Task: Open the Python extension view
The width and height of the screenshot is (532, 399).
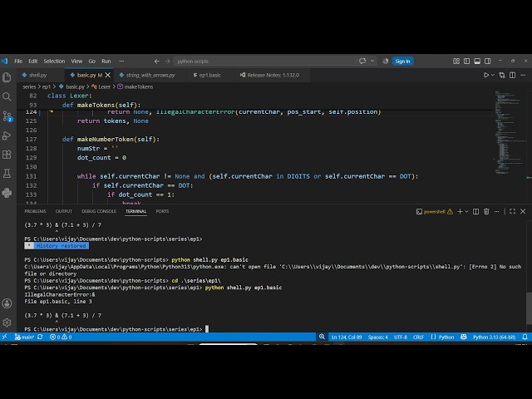Action: (7, 193)
